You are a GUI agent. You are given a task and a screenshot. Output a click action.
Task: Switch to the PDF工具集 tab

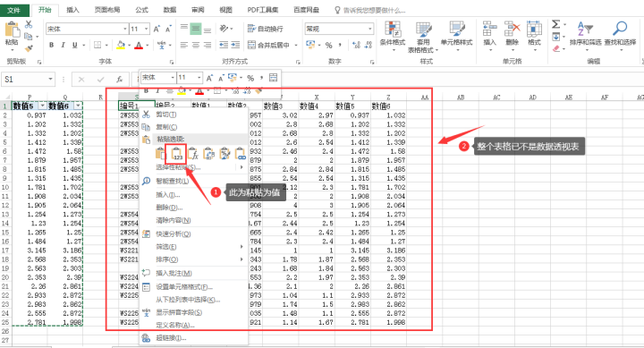263,10
